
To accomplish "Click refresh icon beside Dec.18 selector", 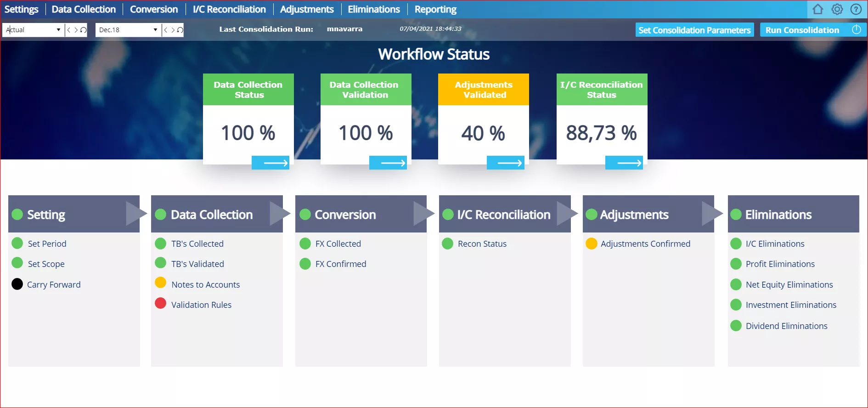I will [x=180, y=30].
